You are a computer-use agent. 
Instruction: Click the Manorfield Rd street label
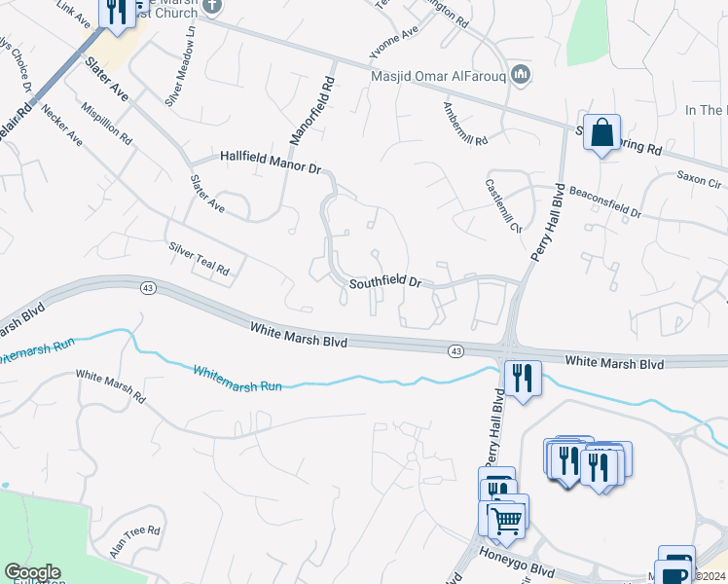point(311,111)
